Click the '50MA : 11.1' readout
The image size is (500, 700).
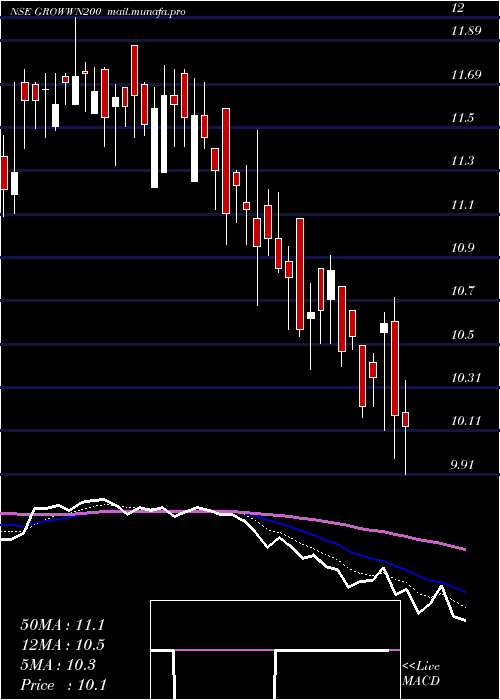pyautogui.click(x=62, y=625)
